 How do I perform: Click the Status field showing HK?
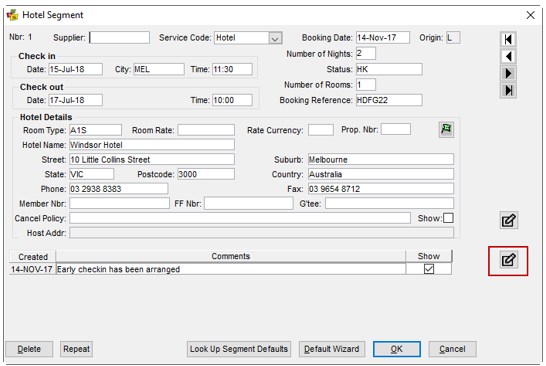coord(389,69)
